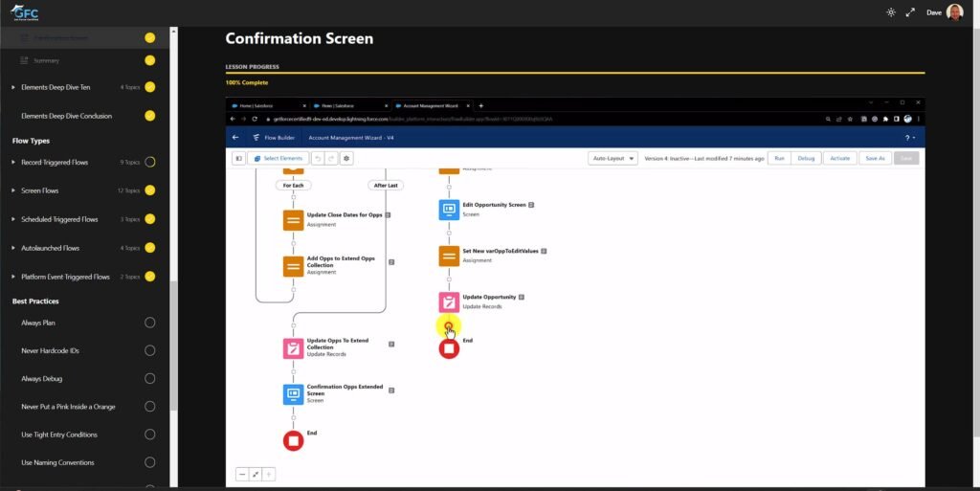
Task: Zoom out canvas with minus button
Action: 242,475
